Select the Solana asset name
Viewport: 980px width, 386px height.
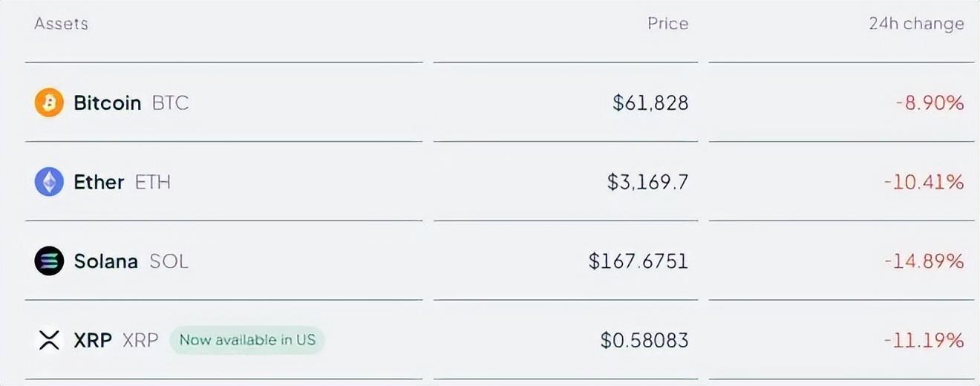(x=105, y=261)
